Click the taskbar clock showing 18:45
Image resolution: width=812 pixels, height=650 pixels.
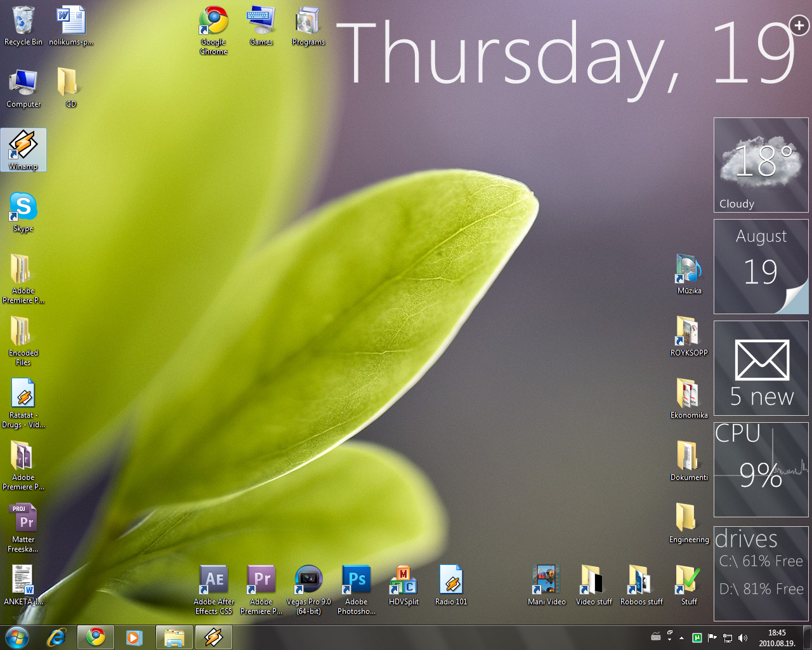(777, 638)
